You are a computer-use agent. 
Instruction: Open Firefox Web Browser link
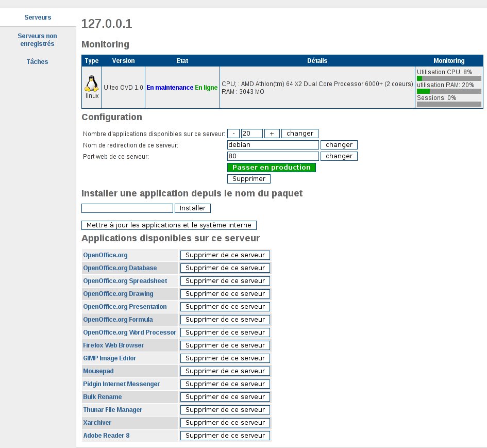tap(113, 345)
